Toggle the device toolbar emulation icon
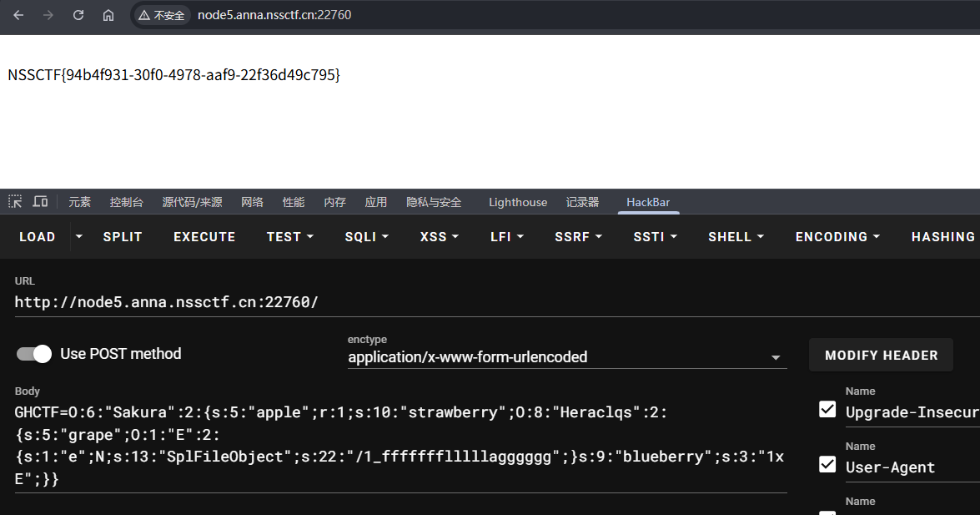The height and width of the screenshot is (515, 980). coord(40,202)
